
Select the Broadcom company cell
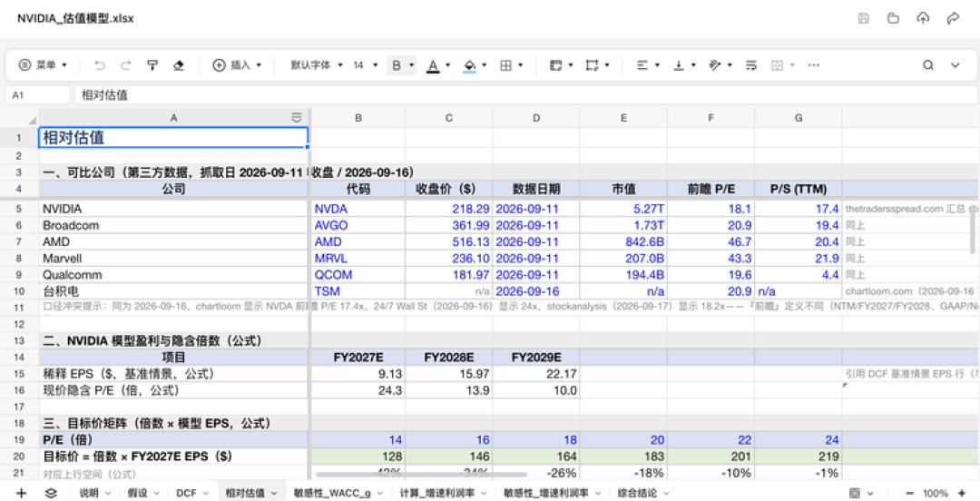tap(173, 225)
